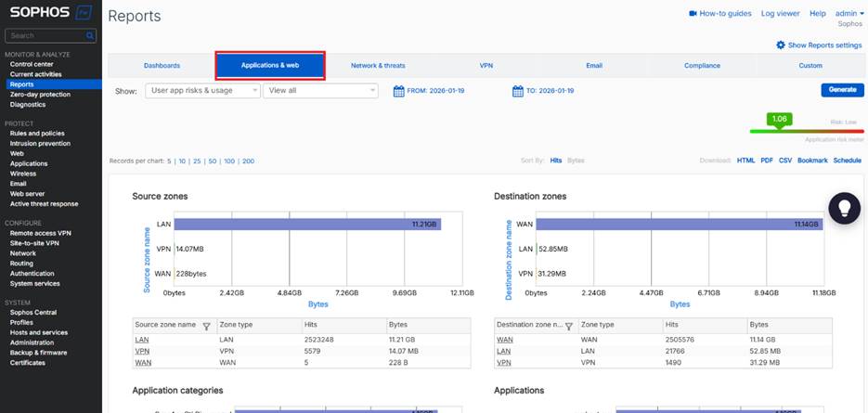
Task: Click the LAN bar in Source zones chart
Action: 306,225
